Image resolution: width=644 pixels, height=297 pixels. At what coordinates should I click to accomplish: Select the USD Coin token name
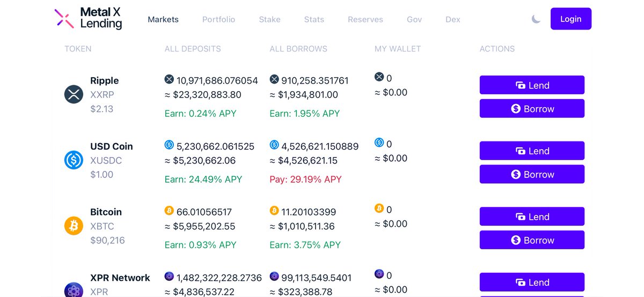(x=112, y=146)
